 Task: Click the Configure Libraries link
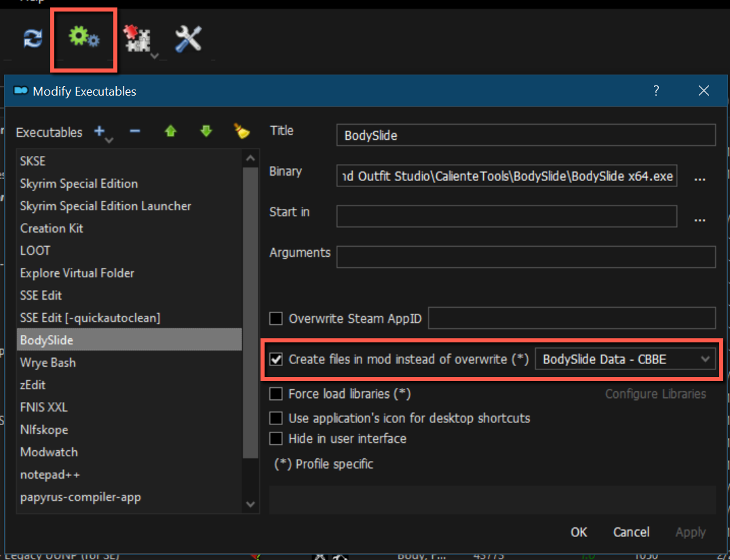click(655, 394)
